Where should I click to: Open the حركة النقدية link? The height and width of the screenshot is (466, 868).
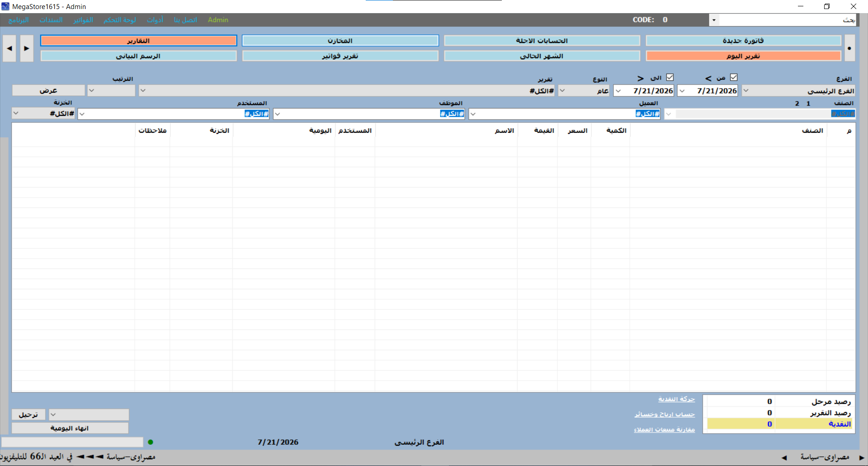tap(676, 399)
